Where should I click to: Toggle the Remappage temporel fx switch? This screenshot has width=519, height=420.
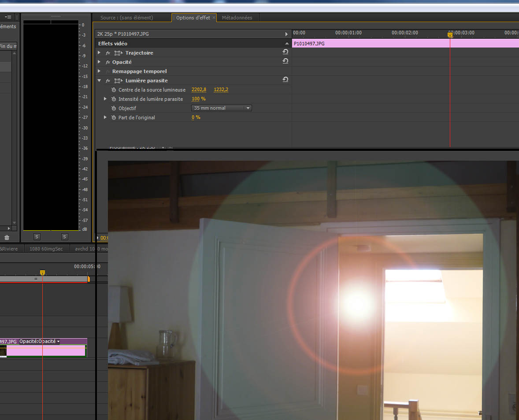point(108,71)
